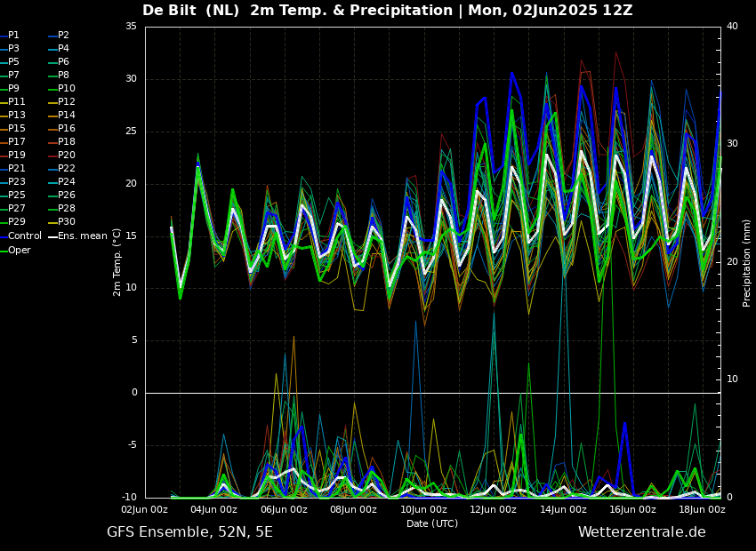Viewport: 756px width, 551px height.
Task: Select the 02Jun 00z date tick label
Action: click(144, 510)
